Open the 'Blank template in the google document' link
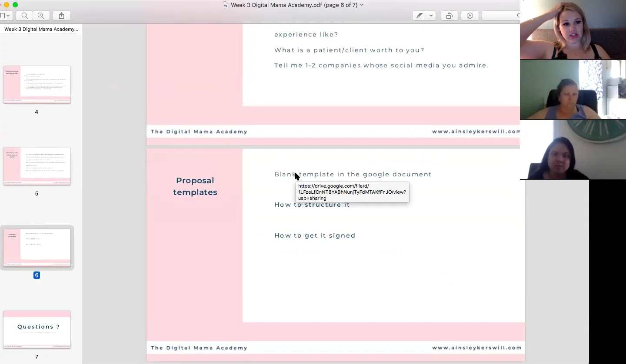Screen dimensions: 626x364 [353, 174]
